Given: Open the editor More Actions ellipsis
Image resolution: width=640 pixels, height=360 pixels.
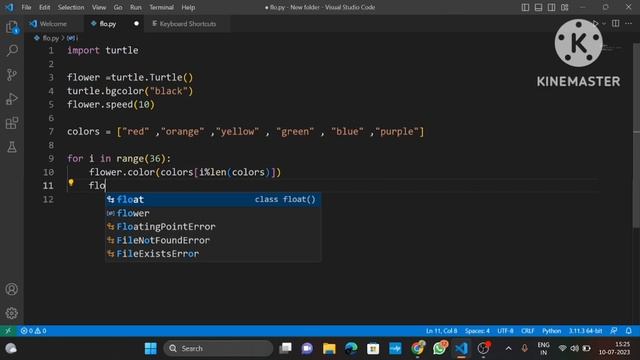Looking at the screenshot, I should click(x=629, y=24).
